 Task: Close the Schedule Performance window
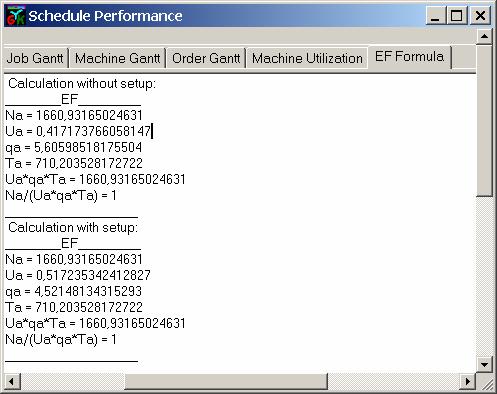point(480,16)
